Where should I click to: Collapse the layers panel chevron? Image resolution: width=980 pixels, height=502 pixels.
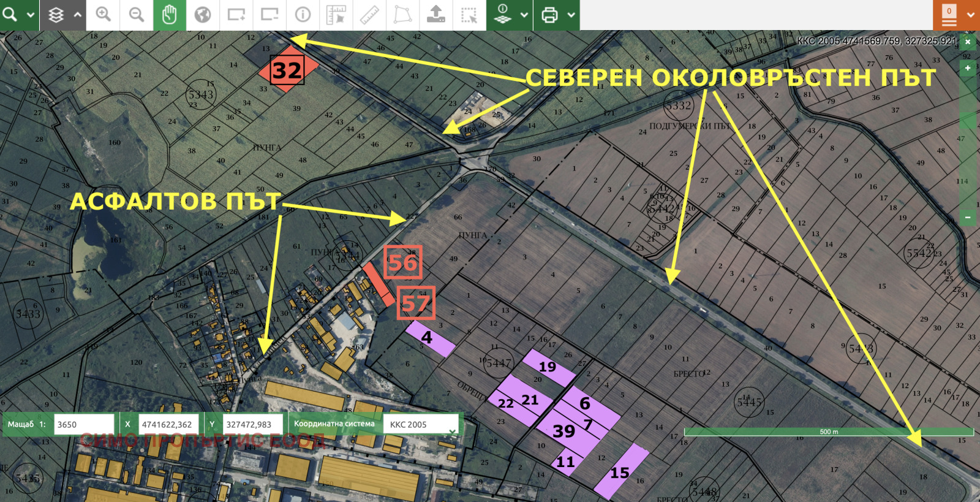(x=78, y=15)
